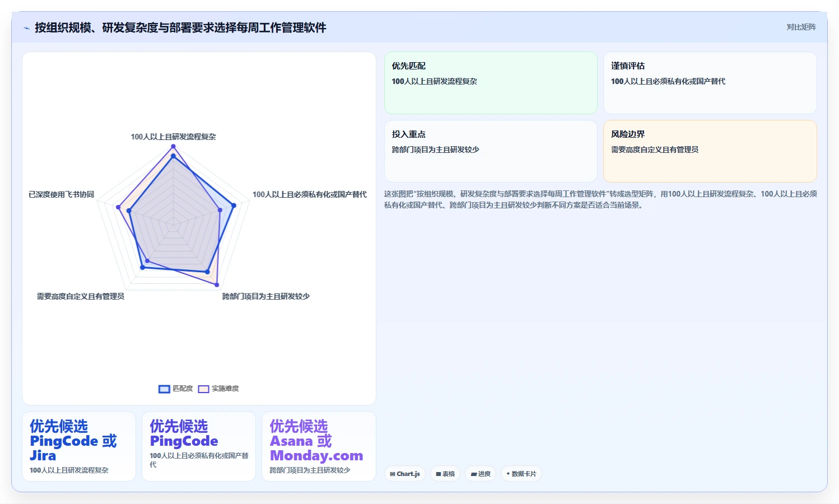Select the Asana 或 Monday.com candidate card
The height and width of the screenshot is (504, 839).
point(319,446)
